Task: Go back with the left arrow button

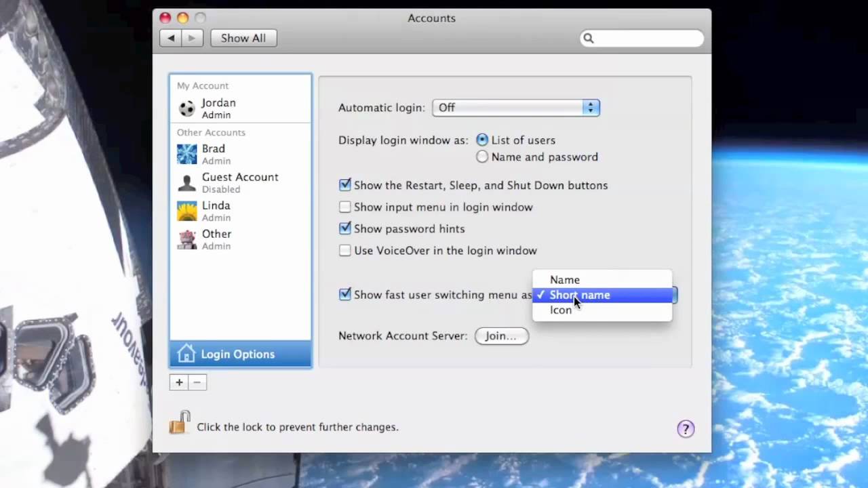Action: (171, 38)
